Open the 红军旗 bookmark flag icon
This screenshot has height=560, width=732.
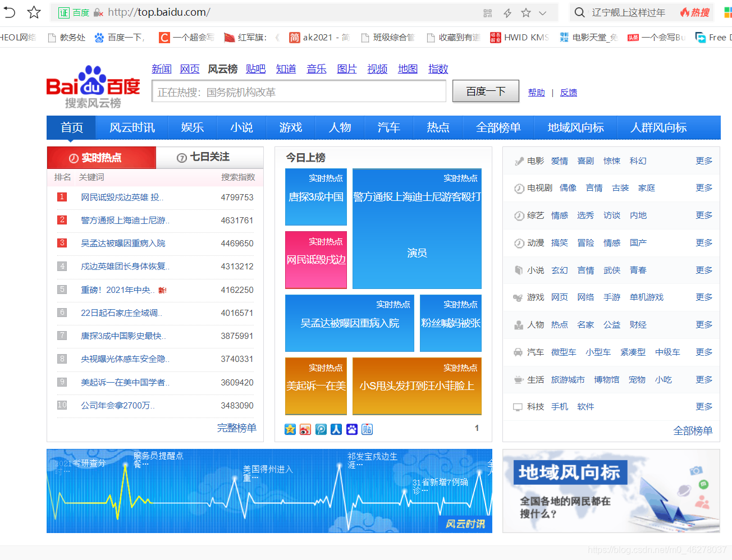(245, 37)
